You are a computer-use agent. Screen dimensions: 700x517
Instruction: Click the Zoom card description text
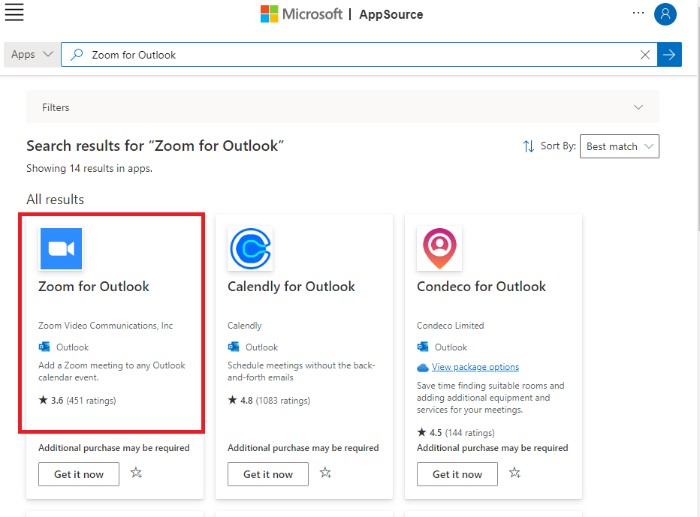[x=112, y=371]
